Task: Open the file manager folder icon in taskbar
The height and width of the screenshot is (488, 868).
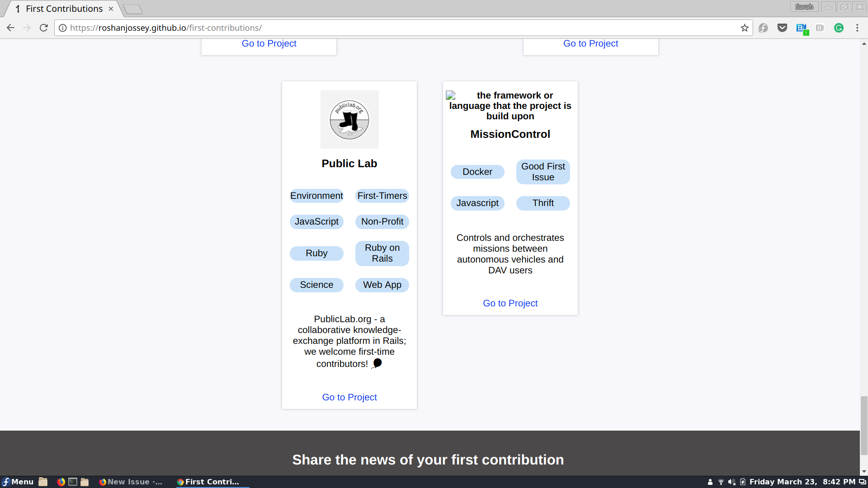Action: [85, 482]
